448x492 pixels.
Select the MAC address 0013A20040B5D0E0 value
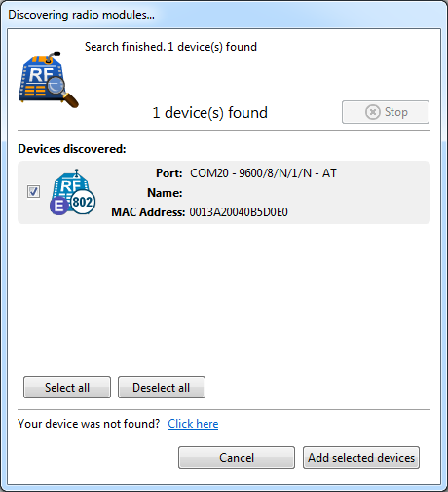pyautogui.click(x=239, y=212)
